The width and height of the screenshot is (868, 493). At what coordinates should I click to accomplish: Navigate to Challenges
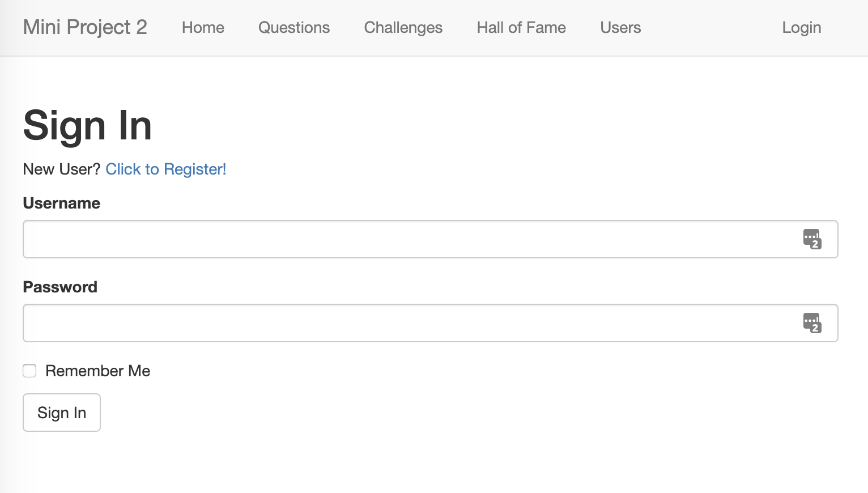coord(403,28)
